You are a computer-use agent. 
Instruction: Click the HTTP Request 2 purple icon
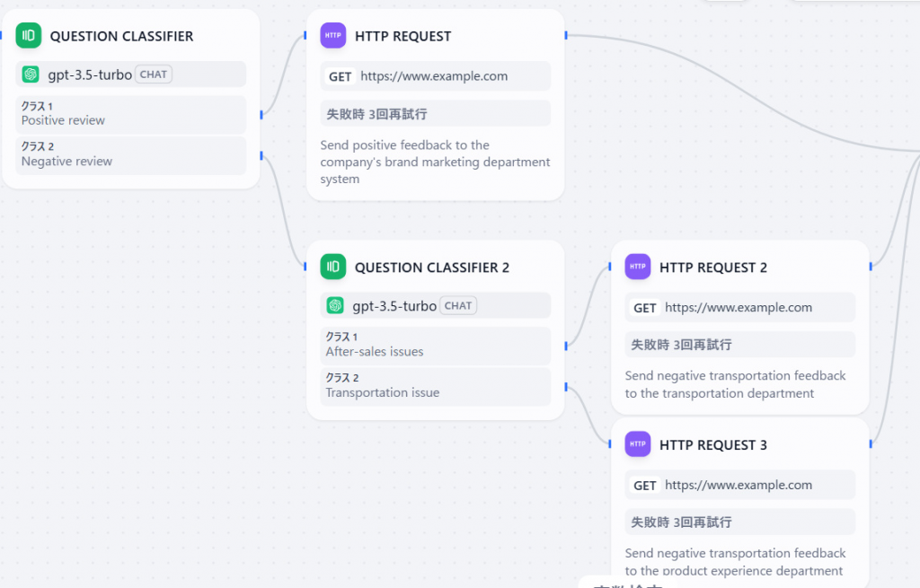tap(638, 267)
